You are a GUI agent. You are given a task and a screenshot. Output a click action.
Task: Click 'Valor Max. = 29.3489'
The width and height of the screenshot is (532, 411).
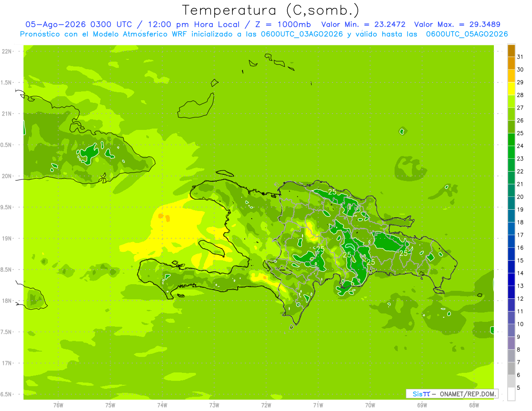pyautogui.click(x=457, y=24)
